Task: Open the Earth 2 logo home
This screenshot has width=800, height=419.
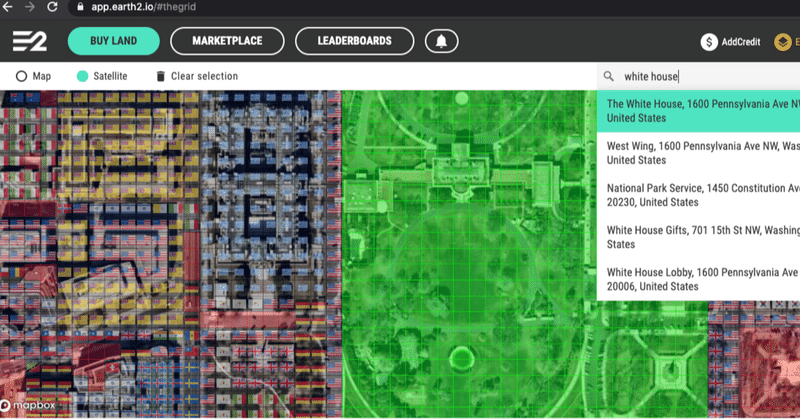Action: 30,41
